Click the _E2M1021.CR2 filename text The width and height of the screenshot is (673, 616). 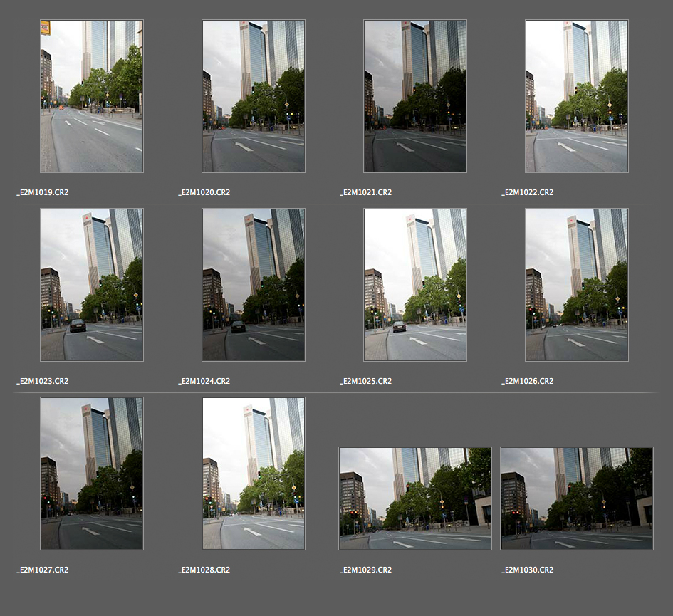click(x=366, y=192)
